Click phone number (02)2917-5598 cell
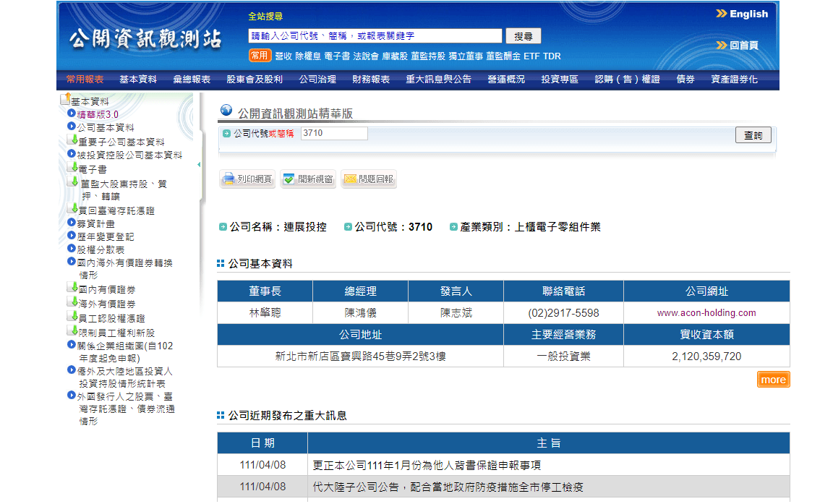Screen dimensions: 833x504 pos(564,313)
